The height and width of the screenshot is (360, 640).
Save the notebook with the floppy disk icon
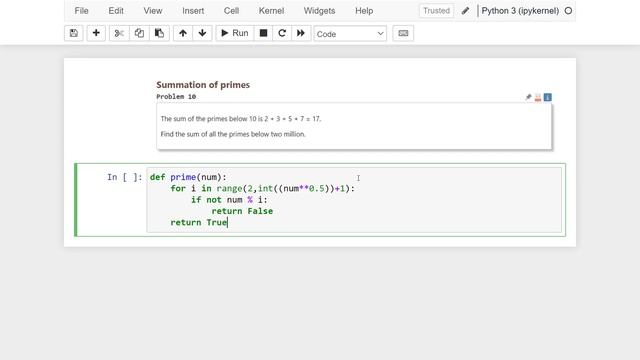click(73, 33)
